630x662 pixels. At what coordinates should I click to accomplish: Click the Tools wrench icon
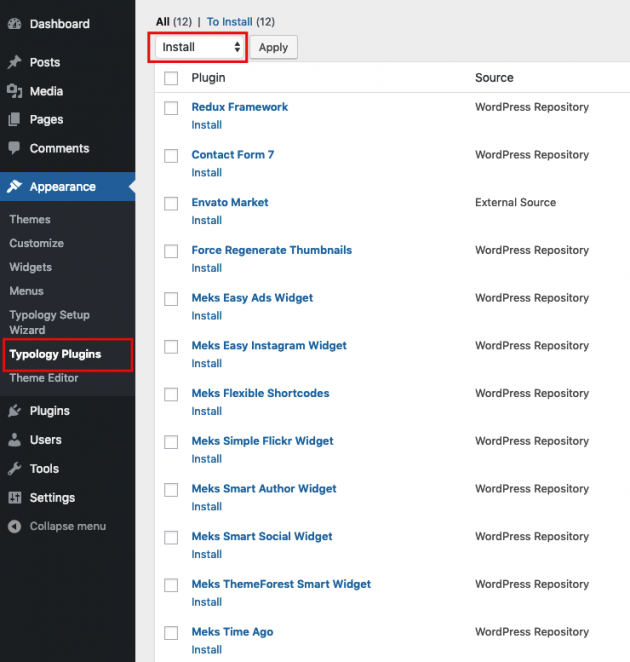coord(14,469)
